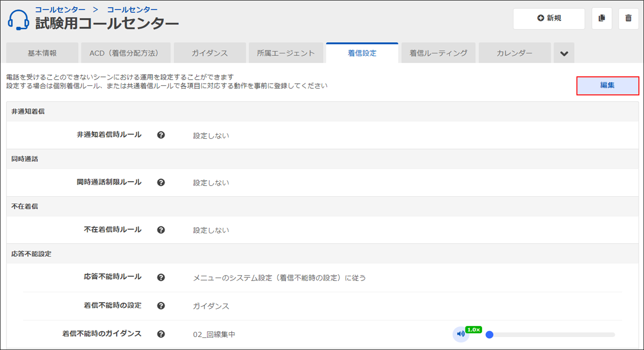Screen dimensions: 644x350
Task: Click help icon beside 不在着信時ルール
Action: pos(161,230)
